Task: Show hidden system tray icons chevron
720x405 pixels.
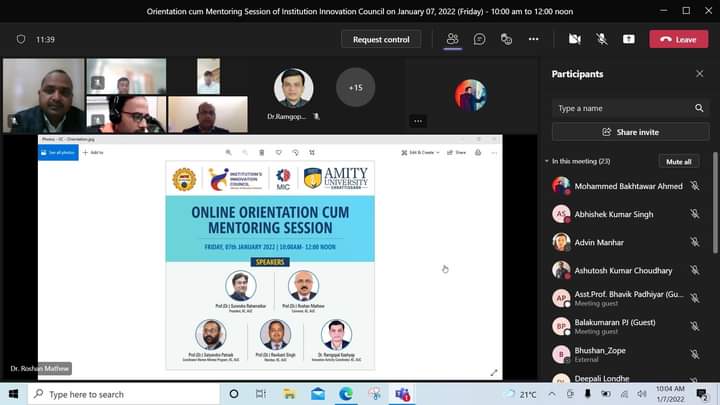Action: [552, 394]
